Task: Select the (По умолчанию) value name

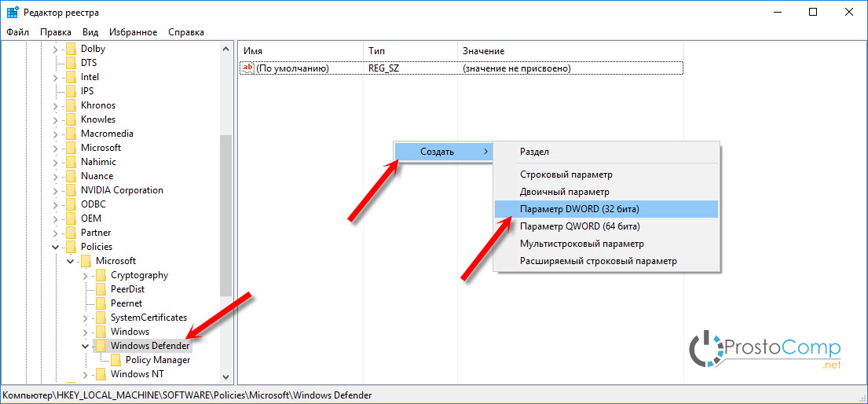Action: pos(292,68)
